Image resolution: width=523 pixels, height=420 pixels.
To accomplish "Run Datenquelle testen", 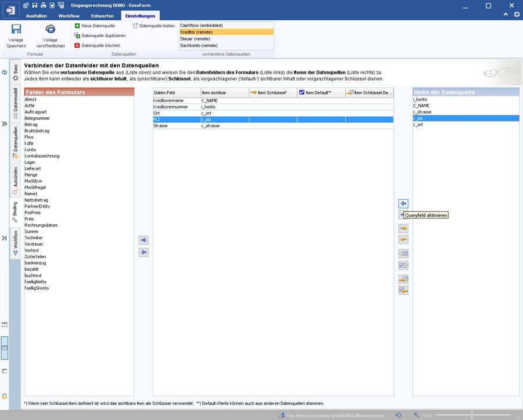I will coord(153,26).
